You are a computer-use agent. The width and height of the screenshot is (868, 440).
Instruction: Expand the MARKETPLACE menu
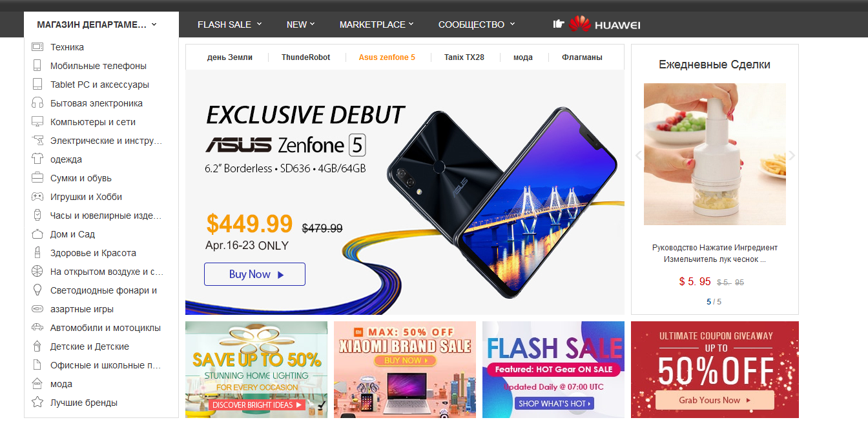377,25
